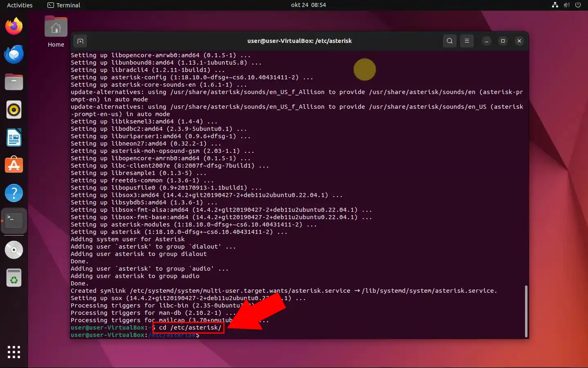588x368 pixels.
Task: Click the last prompt line ending in $
Action: pos(135,335)
